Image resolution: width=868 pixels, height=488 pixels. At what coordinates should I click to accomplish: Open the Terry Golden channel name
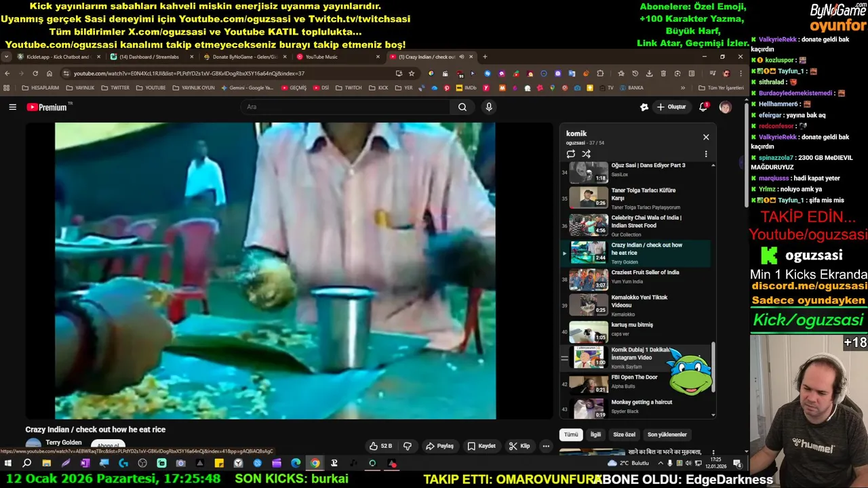point(64,443)
